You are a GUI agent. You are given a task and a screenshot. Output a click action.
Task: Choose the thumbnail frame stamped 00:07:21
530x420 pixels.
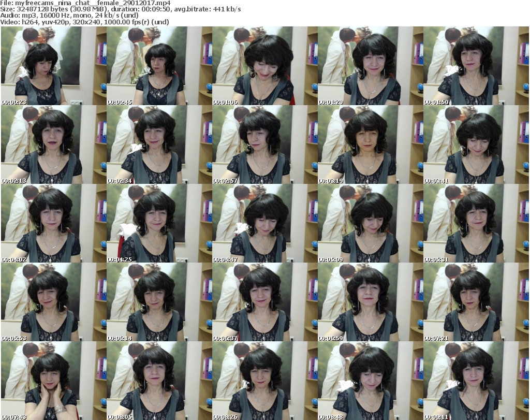[476, 302]
